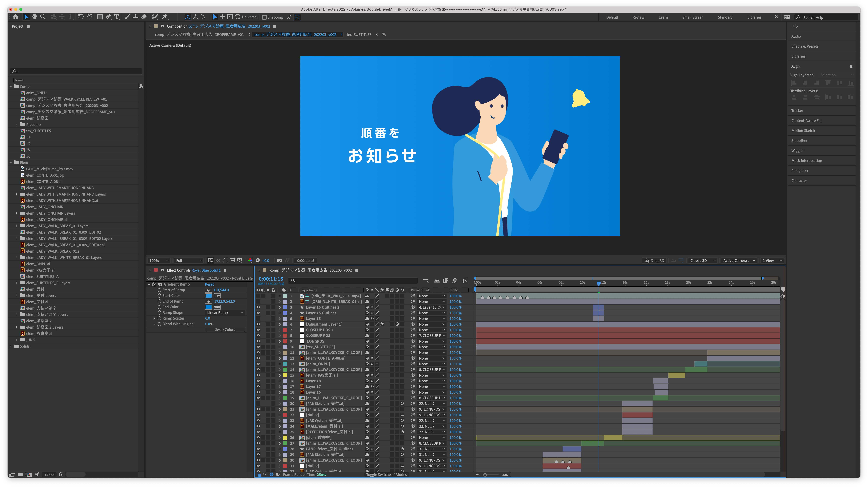This screenshot has height=487, width=868.
Task: Take snapshot with camera icon
Action: [x=280, y=261]
